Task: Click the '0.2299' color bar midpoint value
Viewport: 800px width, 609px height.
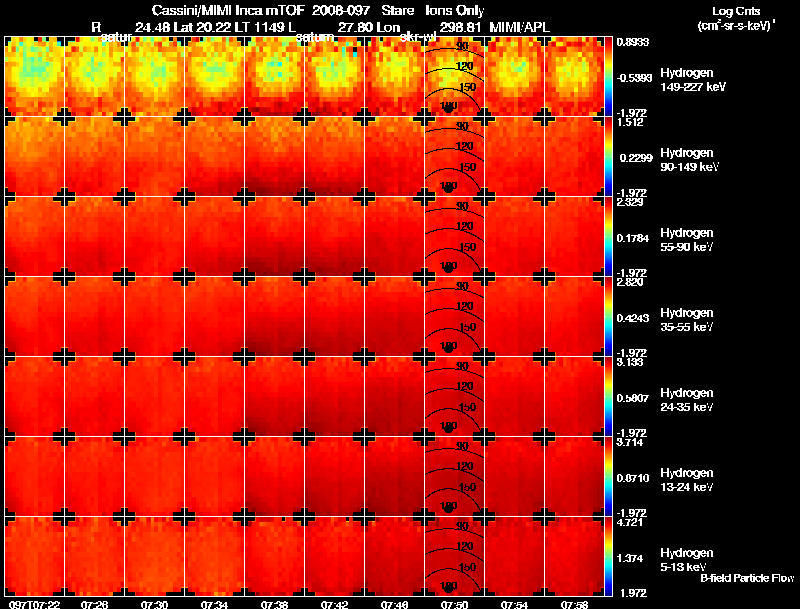Action: point(636,158)
